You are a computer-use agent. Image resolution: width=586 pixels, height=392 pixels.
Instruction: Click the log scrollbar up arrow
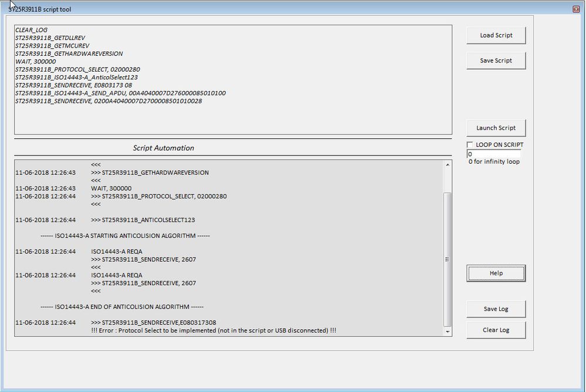(x=448, y=164)
